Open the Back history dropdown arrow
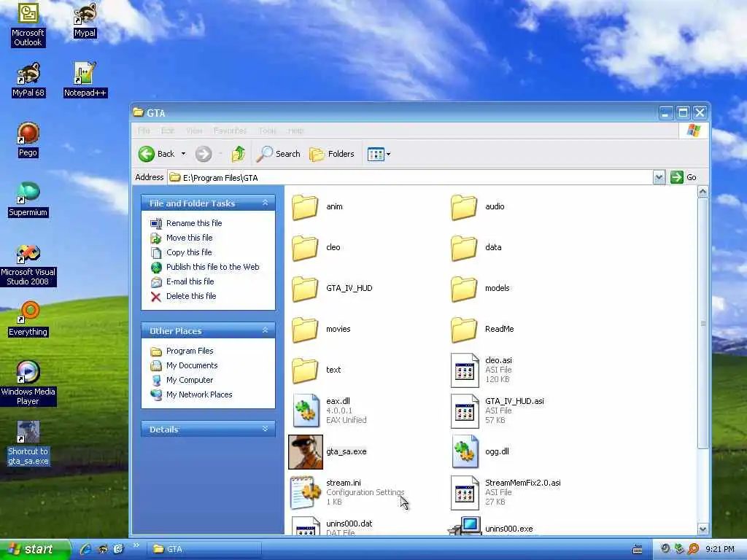Viewport: 747px width, 560px height. (183, 154)
